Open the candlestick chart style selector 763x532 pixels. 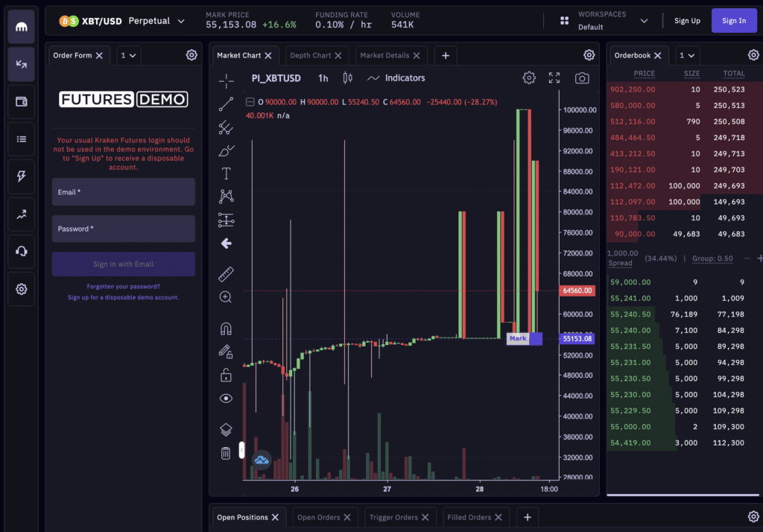click(x=347, y=78)
